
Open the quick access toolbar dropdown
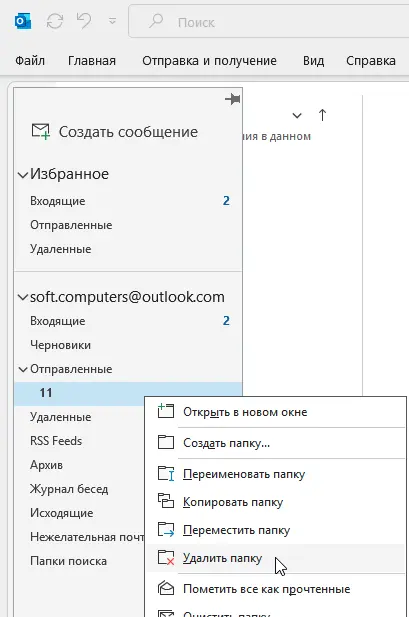coord(113,21)
